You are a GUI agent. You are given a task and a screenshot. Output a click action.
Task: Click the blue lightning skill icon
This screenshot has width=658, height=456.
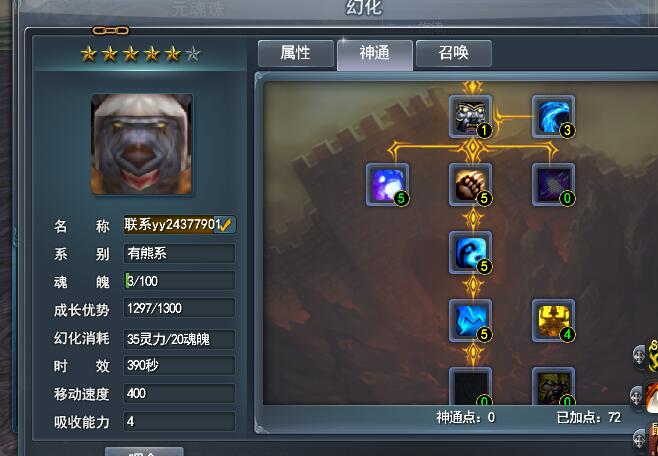click(470, 320)
